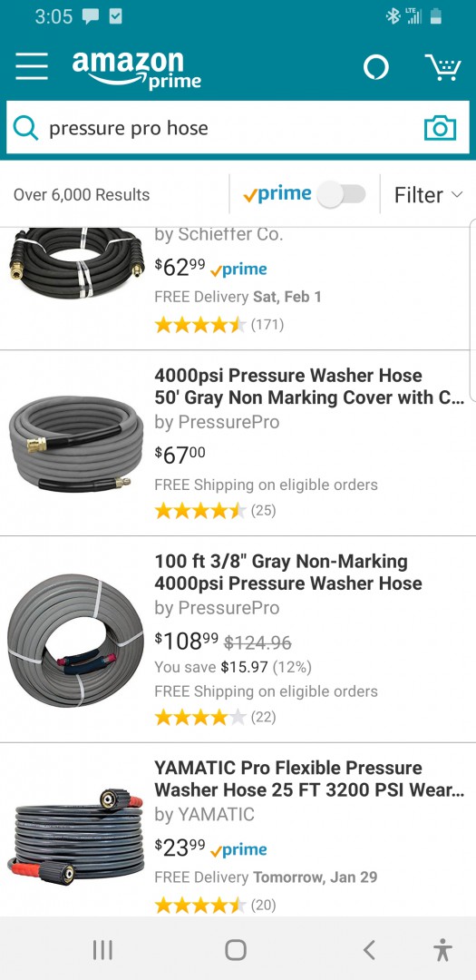Tap the magnifying glass search icon
The height and width of the screenshot is (980, 476).
coord(25,128)
